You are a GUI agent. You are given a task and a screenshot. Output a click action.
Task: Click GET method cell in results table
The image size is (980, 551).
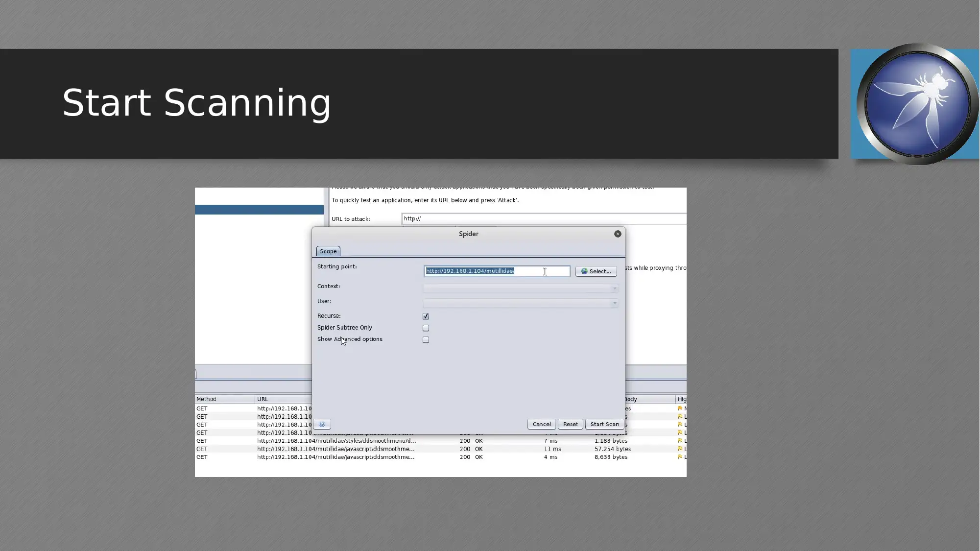(201, 408)
